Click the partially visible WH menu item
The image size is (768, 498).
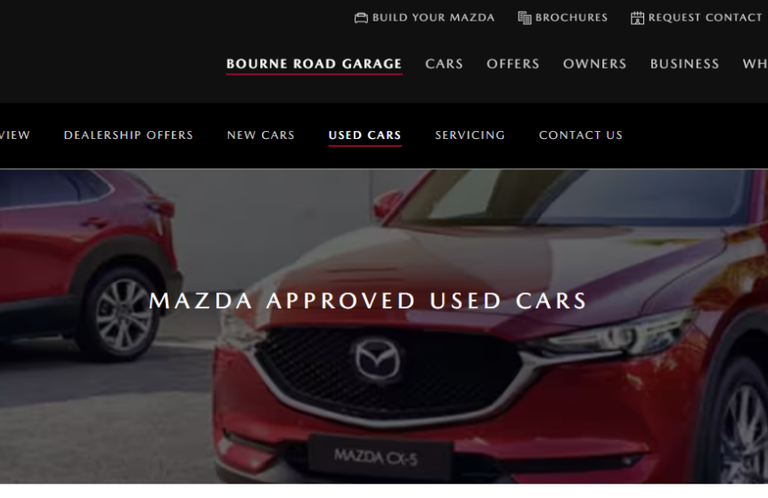point(755,64)
